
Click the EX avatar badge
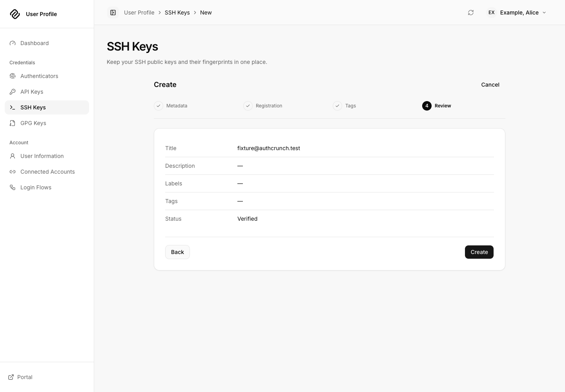491,13
